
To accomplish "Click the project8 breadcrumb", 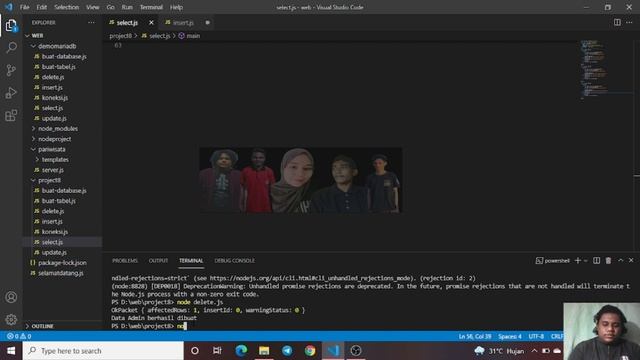I will coord(121,36).
